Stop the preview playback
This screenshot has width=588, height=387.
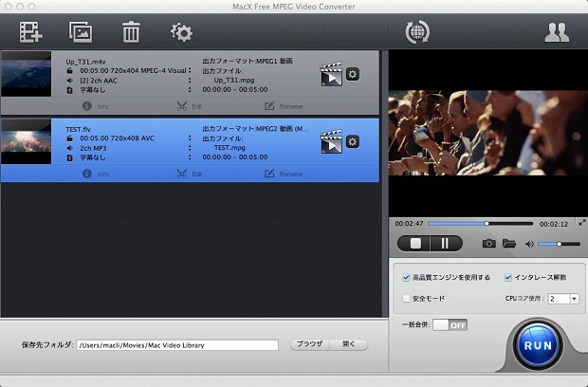click(x=415, y=244)
